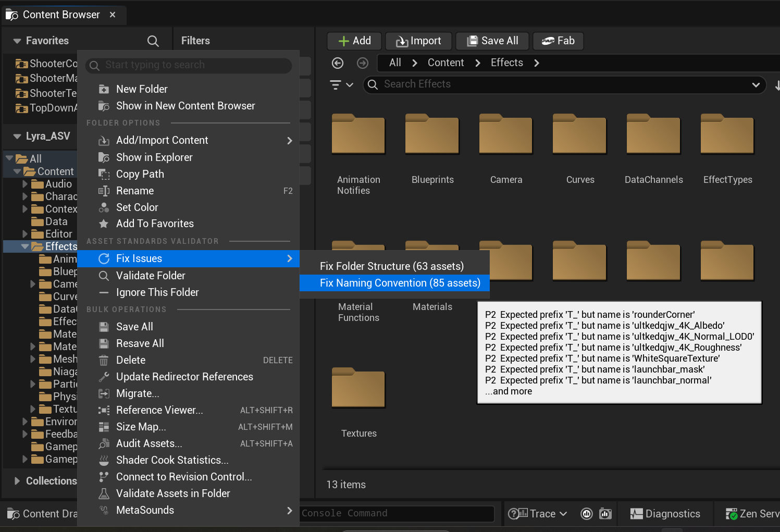This screenshot has height=532, width=780.
Task: Select Fix Naming Convention (85 assets)
Action: coord(394,283)
